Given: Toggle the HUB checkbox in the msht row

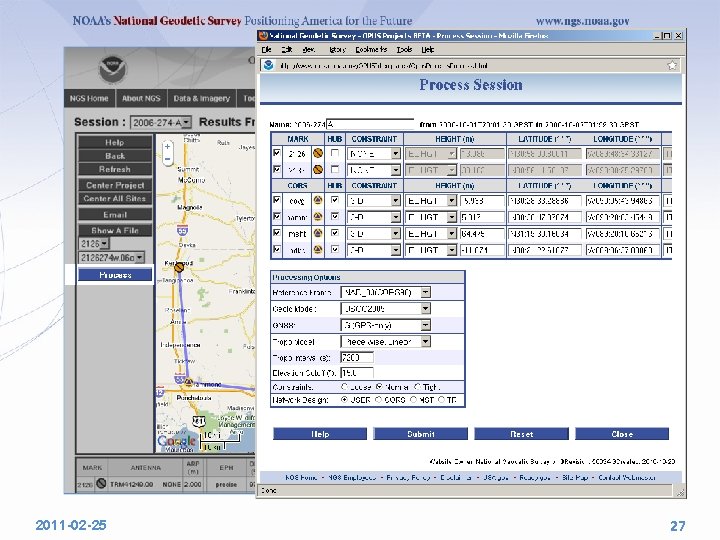Looking at the screenshot, I should pyautogui.click(x=335, y=233).
